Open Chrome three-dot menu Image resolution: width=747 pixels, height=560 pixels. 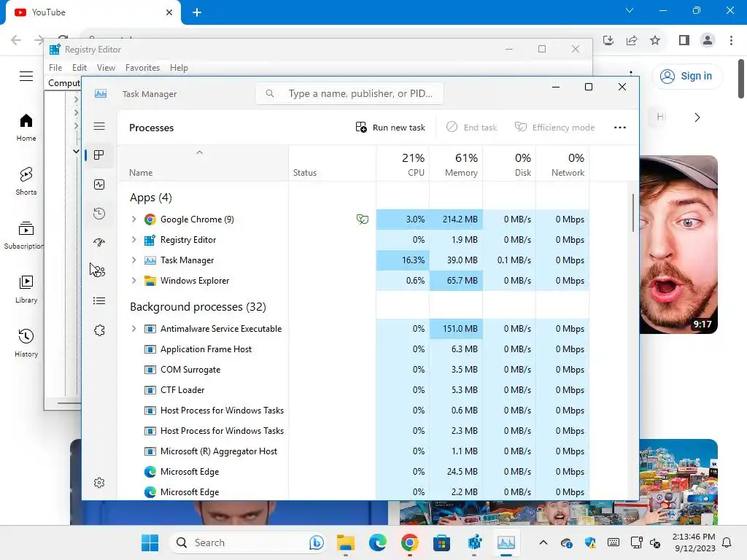731,41
